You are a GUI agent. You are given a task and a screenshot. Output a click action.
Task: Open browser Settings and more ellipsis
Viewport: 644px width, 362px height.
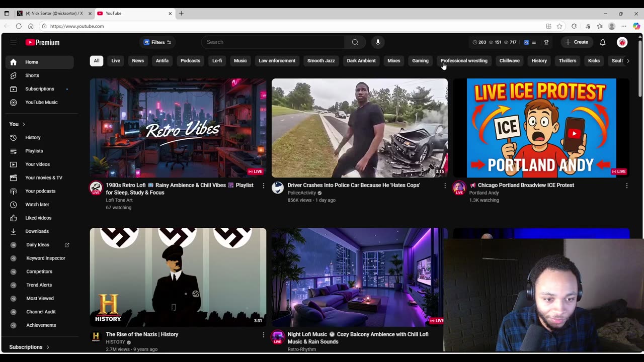(x=624, y=26)
